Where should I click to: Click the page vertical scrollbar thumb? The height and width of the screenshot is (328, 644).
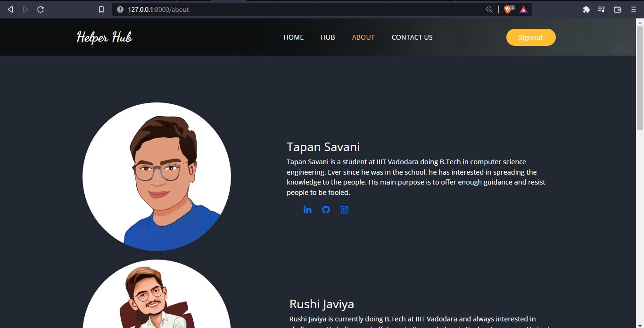coord(640,78)
